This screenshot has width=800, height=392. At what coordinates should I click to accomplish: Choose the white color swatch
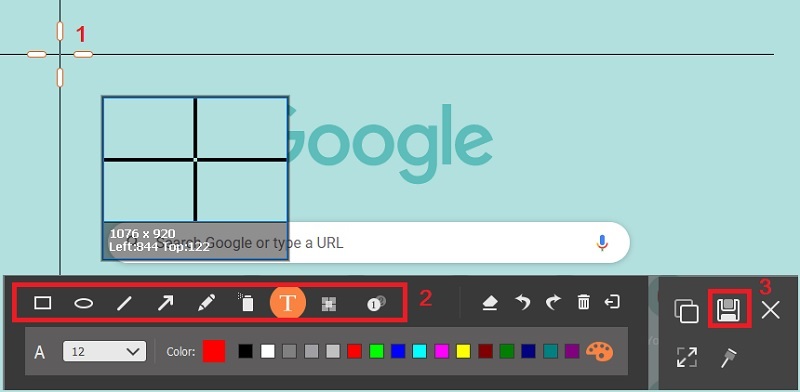click(x=267, y=351)
